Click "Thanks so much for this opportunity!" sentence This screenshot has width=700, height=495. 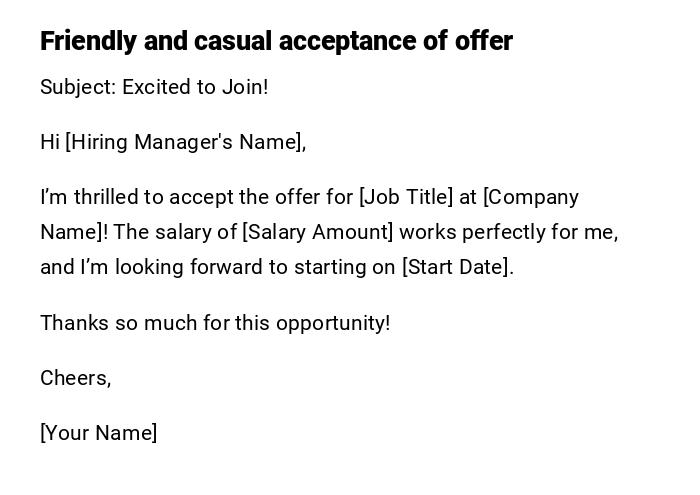coord(215,323)
